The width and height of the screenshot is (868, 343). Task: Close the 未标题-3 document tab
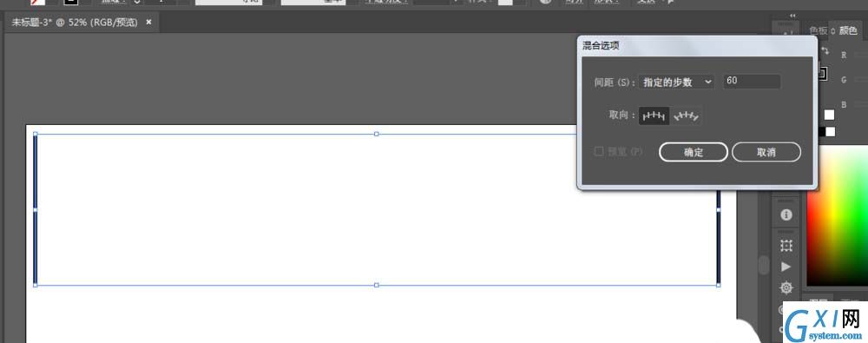click(x=148, y=23)
